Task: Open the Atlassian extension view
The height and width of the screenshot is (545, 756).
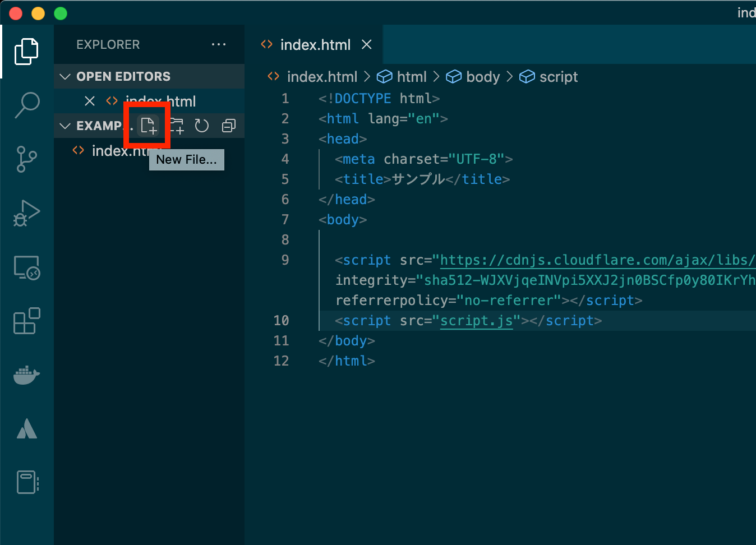Action: pyautogui.click(x=26, y=428)
